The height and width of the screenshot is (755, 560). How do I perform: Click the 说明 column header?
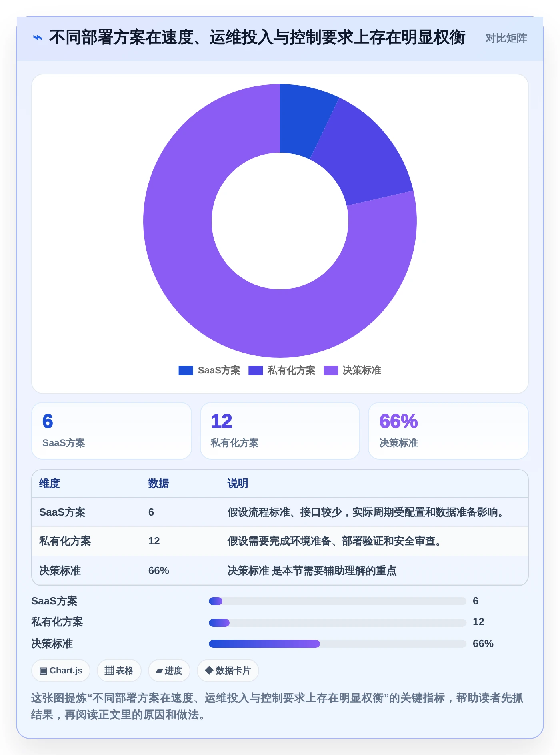click(238, 484)
